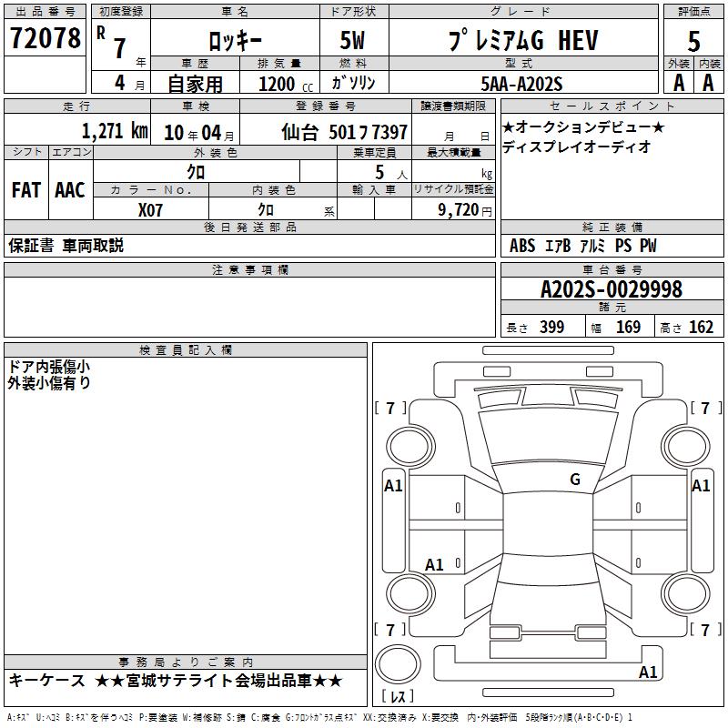Select the car name ロッキー field

(x=233, y=41)
